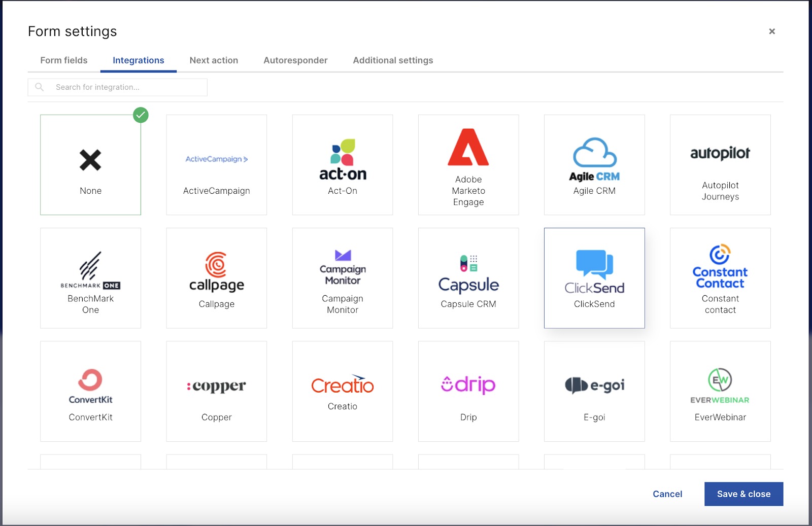Pick the Campaign Monitor integration
The width and height of the screenshot is (812, 526).
(342, 278)
